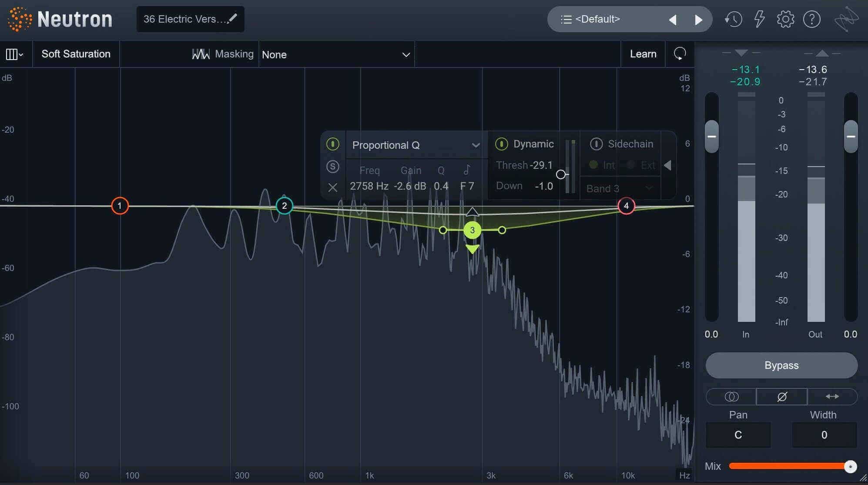Image resolution: width=868 pixels, height=485 pixels.
Task: Select EQ node 2
Action: point(285,206)
